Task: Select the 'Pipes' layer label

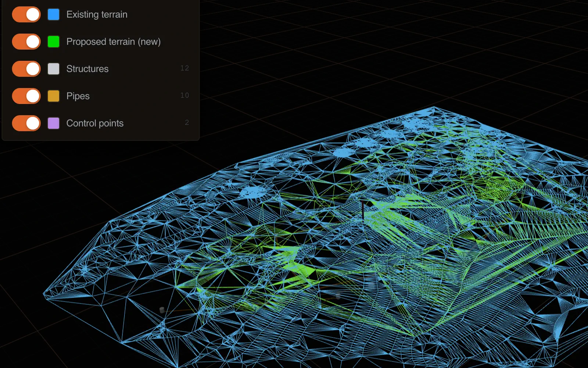Action: click(78, 96)
